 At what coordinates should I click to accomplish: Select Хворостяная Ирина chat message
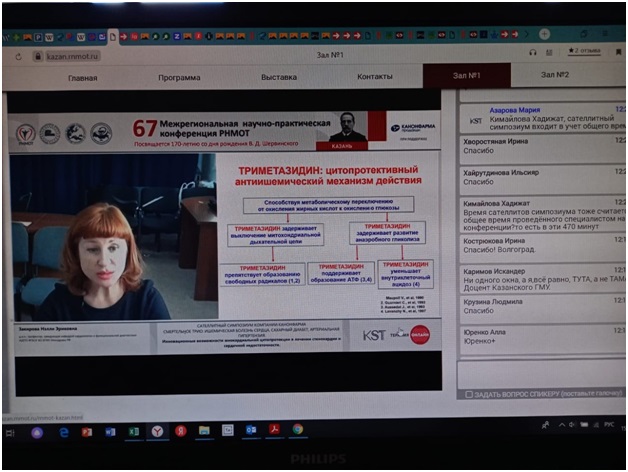[x=543, y=149]
